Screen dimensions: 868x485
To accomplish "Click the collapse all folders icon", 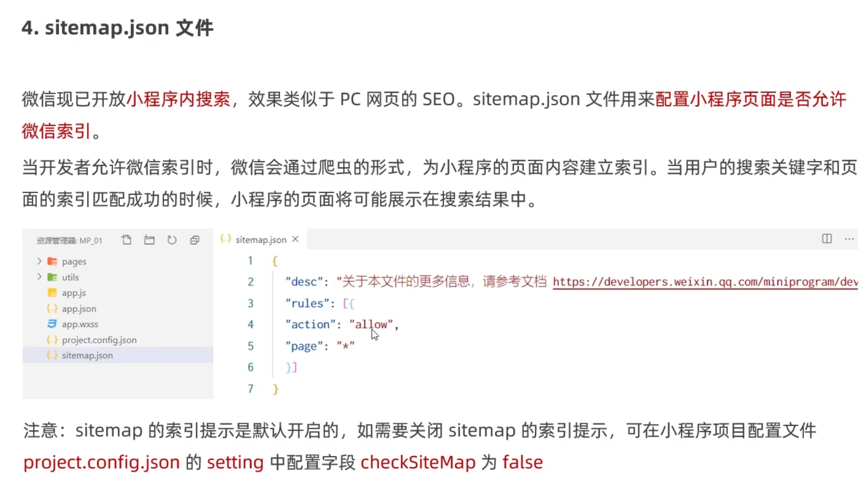I will click(194, 240).
